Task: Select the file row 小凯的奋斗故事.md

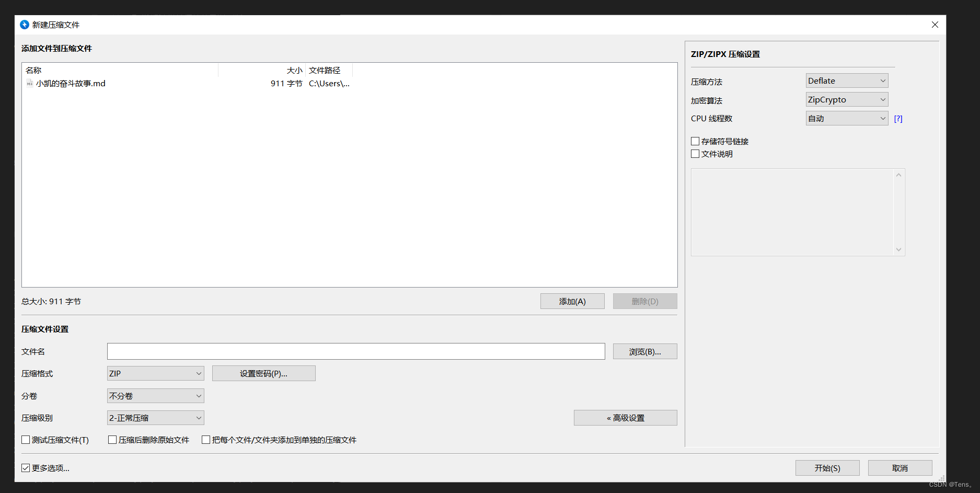Action: click(187, 84)
